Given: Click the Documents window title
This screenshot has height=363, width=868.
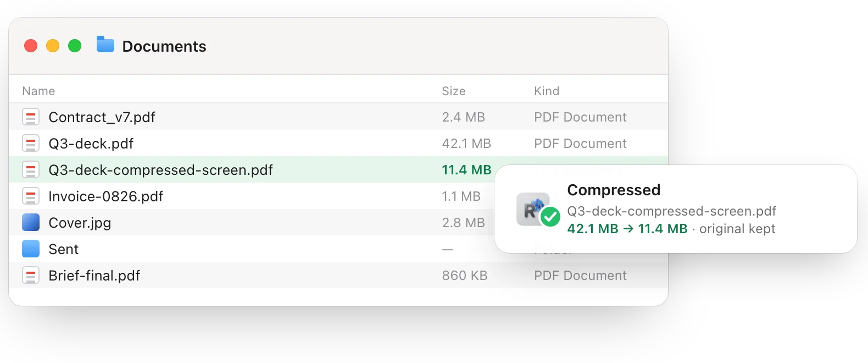Looking at the screenshot, I should [x=164, y=46].
